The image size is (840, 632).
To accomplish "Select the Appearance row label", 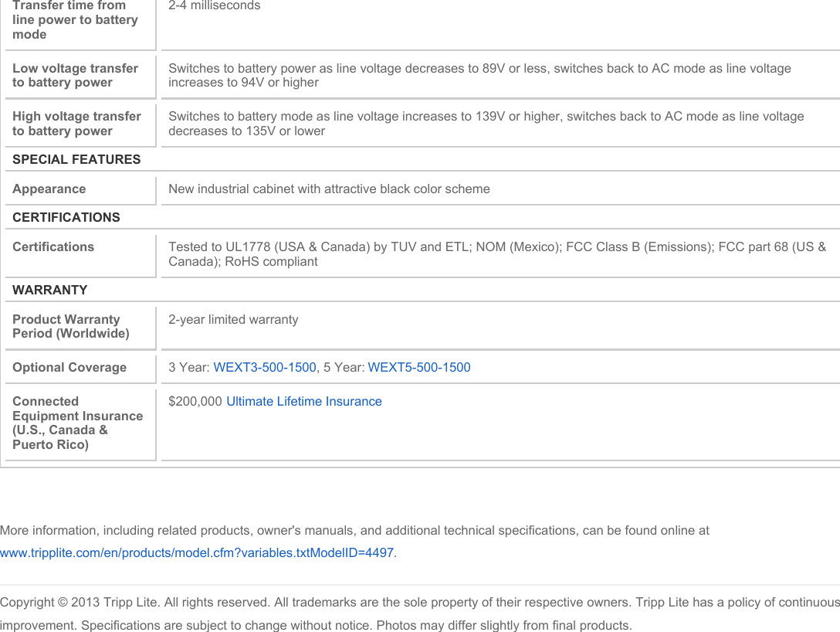I will pyautogui.click(x=49, y=189).
